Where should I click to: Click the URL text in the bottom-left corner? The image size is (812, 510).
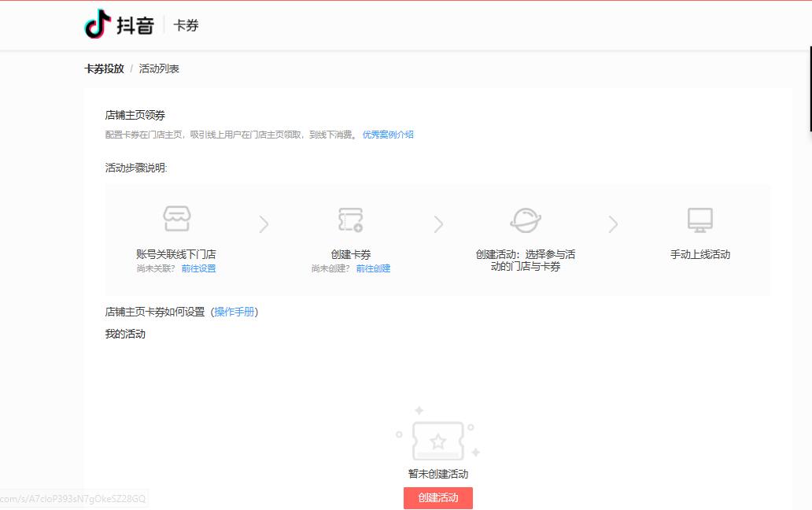[75, 498]
